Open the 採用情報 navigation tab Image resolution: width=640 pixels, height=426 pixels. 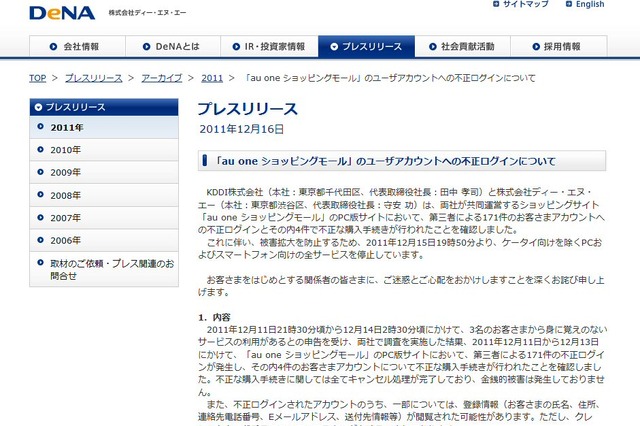[559, 47]
